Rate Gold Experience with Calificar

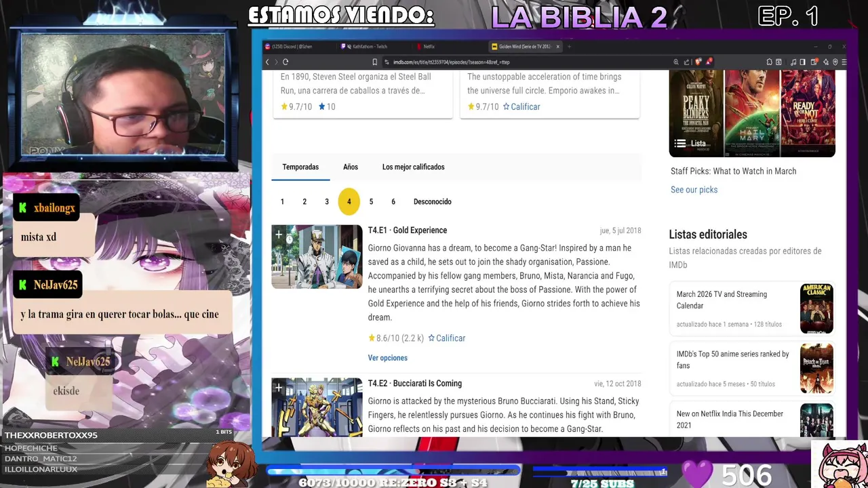446,338
